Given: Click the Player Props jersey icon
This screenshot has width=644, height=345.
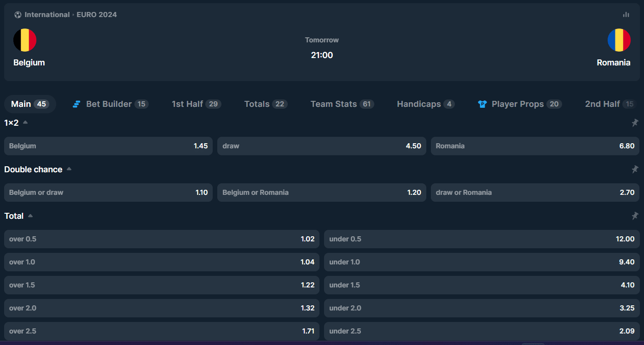Looking at the screenshot, I should click(482, 104).
